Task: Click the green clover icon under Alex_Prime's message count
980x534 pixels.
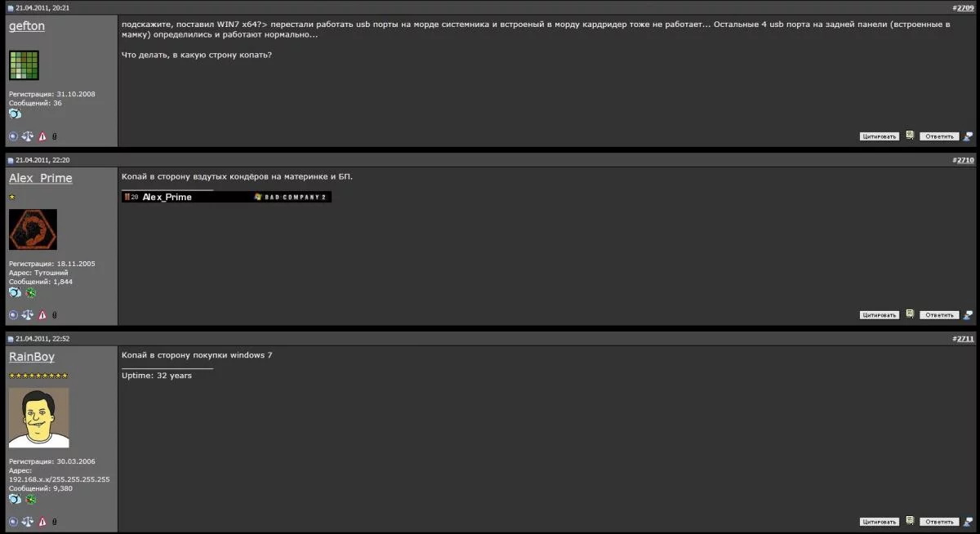Action: (30, 291)
